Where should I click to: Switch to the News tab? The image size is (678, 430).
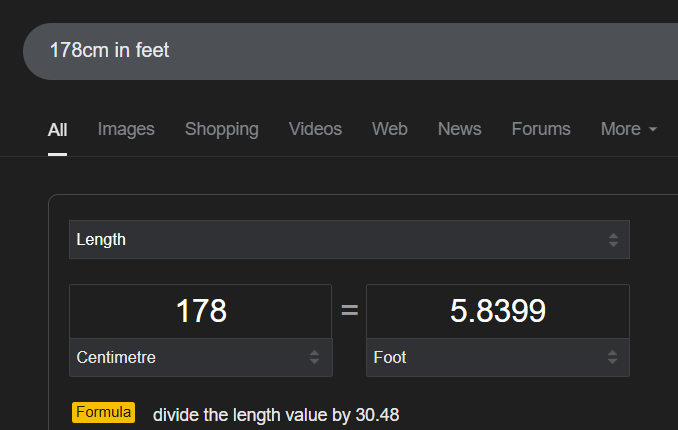[460, 129]
